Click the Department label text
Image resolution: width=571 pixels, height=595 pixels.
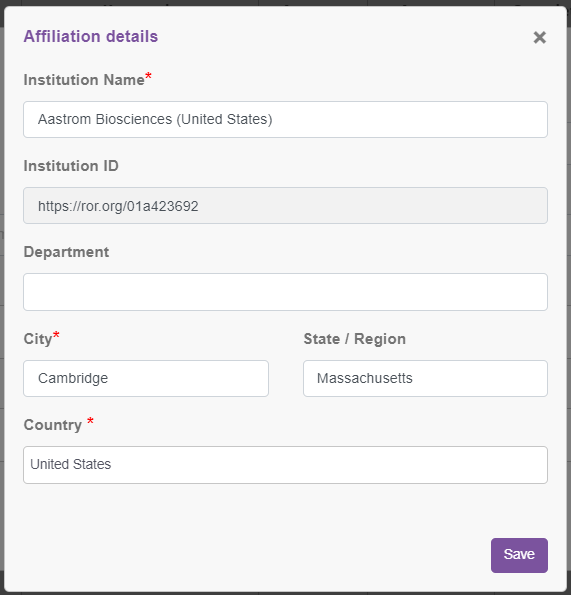[66, 252]
